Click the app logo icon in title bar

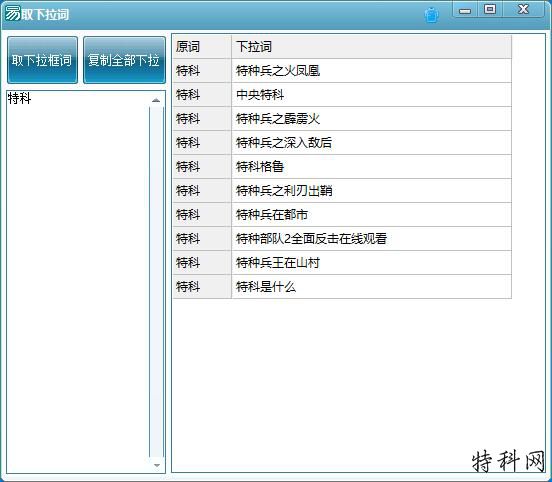pyautogui.click(x=12, y=13)
